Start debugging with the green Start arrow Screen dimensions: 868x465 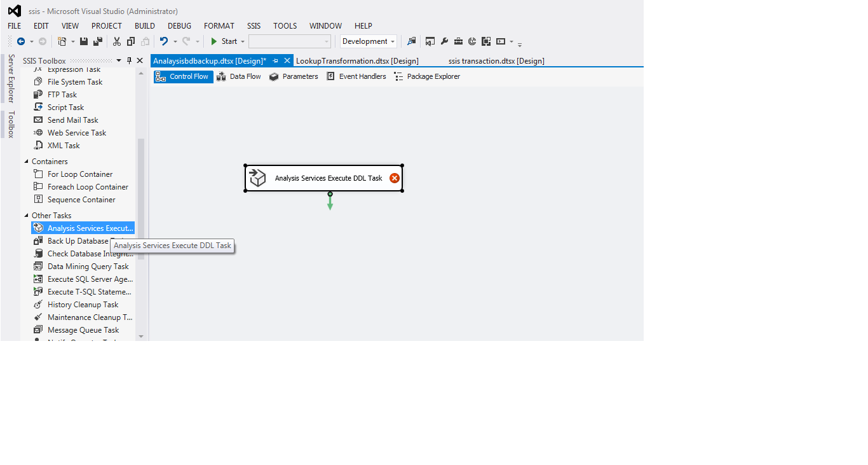click(214, 41)
